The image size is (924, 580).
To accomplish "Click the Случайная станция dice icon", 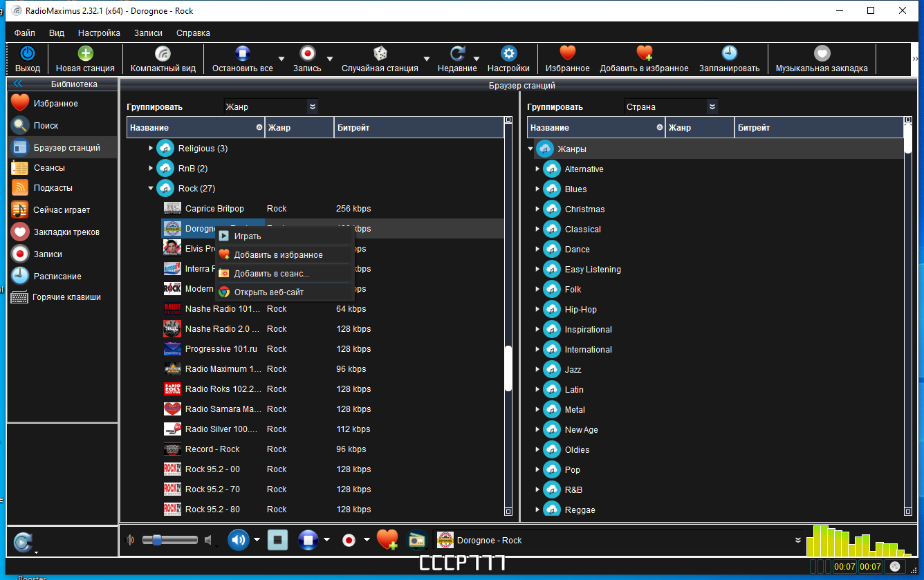I will 380,54.
